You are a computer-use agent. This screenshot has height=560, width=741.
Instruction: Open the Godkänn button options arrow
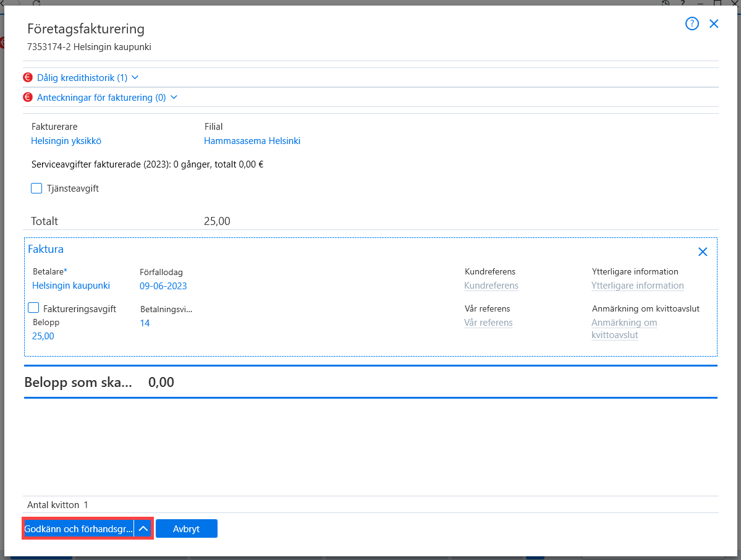pos(143,529)
